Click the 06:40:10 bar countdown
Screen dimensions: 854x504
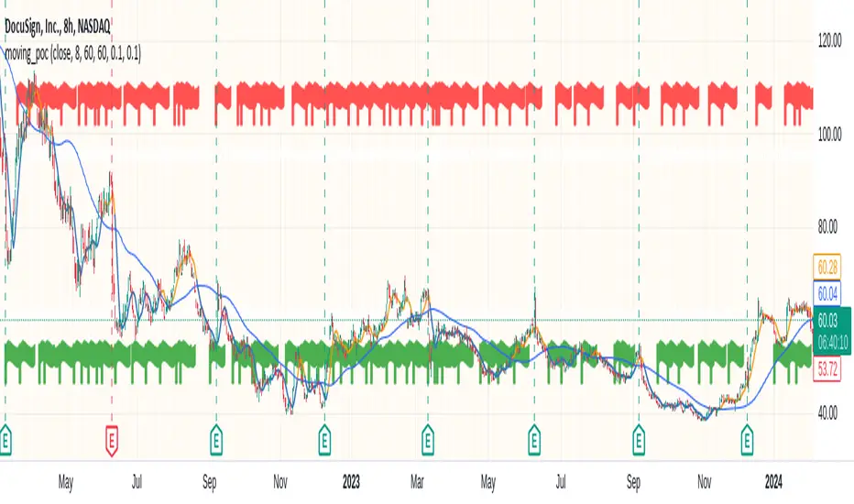point(833,343)
